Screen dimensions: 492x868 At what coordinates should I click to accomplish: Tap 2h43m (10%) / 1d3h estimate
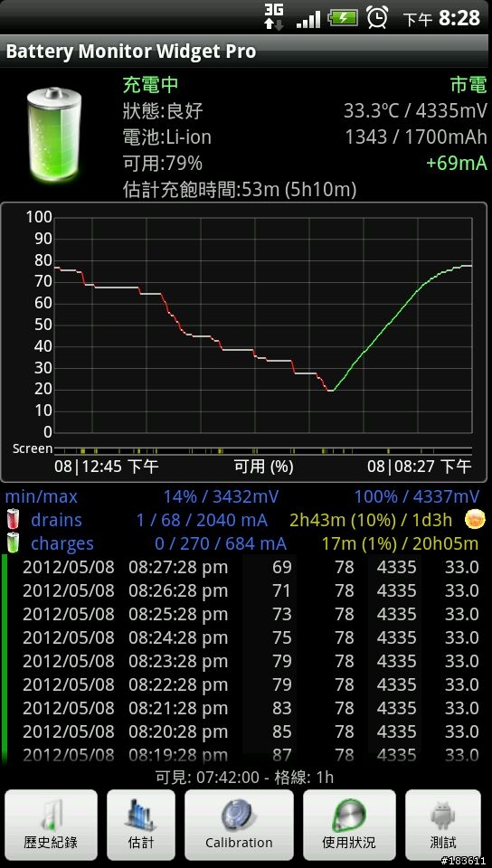click(x=371, y=520)
